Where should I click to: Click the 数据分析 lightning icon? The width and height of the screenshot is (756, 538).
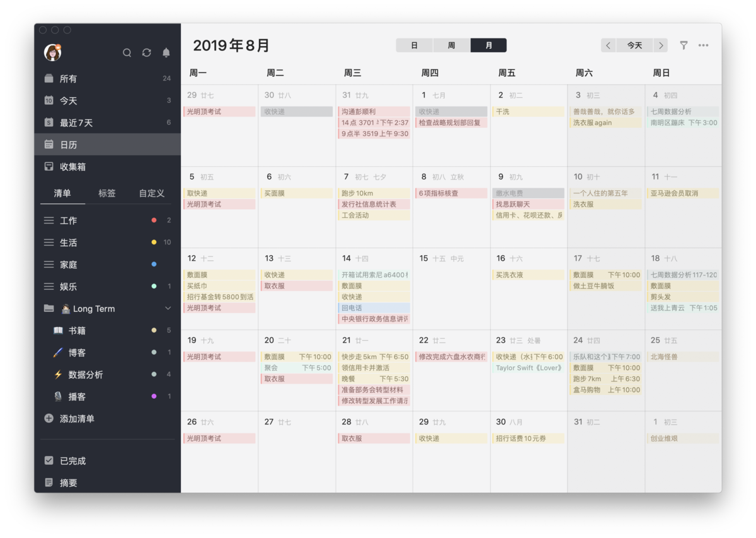pos(58,375)
